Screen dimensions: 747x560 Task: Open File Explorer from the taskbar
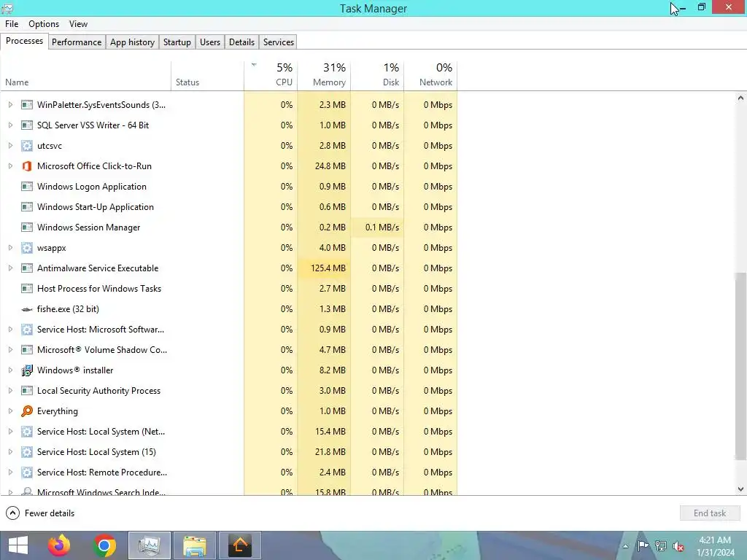click(195, 545)
